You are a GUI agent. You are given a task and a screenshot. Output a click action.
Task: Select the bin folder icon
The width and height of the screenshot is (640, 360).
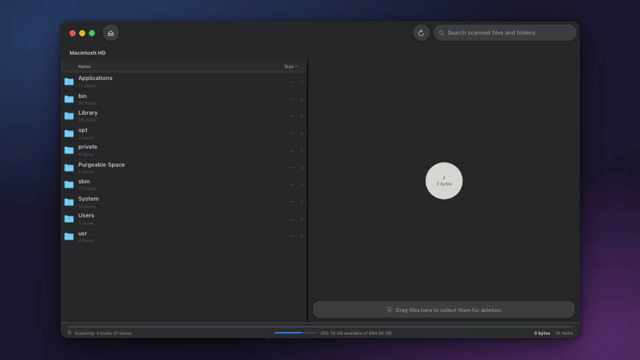coord(69,99)
